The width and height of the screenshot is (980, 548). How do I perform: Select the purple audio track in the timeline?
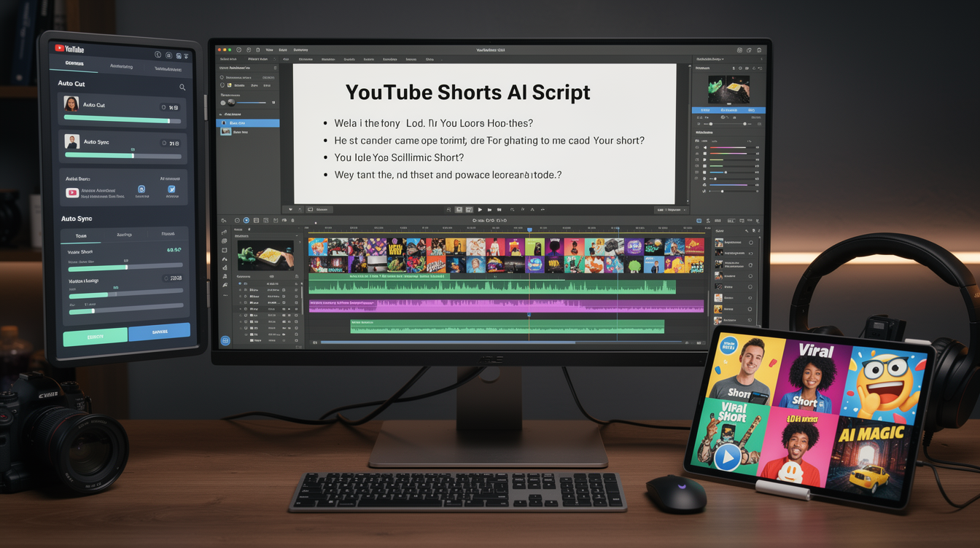click(507, 306)
